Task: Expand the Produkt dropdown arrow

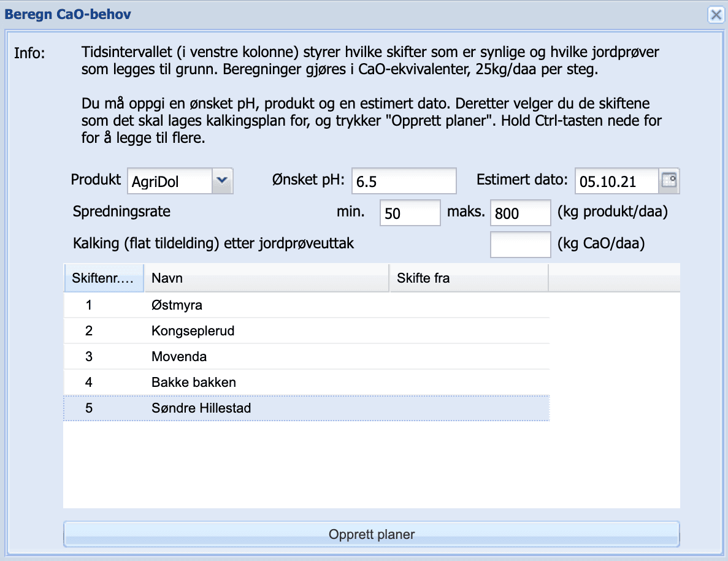Action: click(x=223, y=180)
